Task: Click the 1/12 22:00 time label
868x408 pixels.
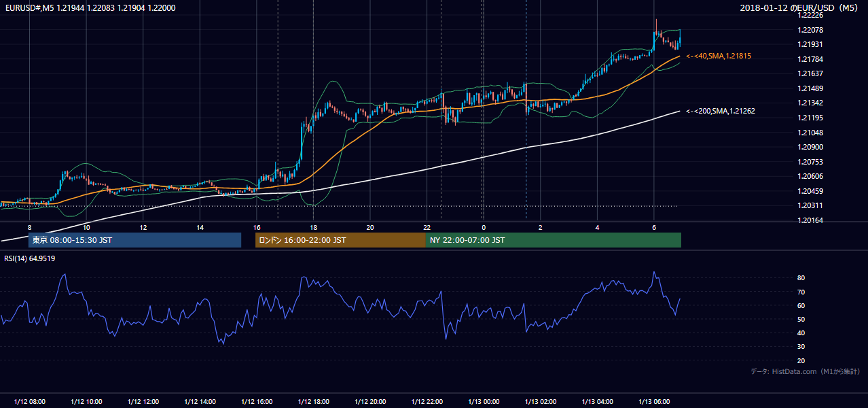Action: pos(427,402)
